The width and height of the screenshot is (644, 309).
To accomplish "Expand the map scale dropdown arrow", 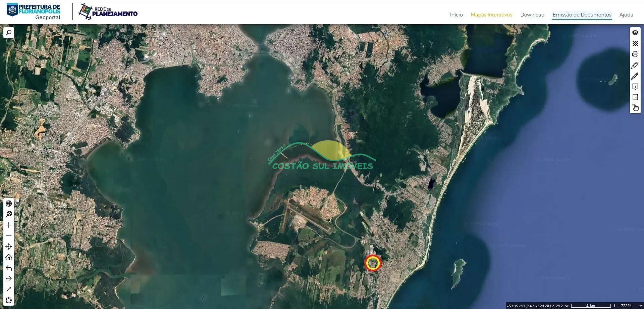I will pyautogui.click(x=641, y=306).
